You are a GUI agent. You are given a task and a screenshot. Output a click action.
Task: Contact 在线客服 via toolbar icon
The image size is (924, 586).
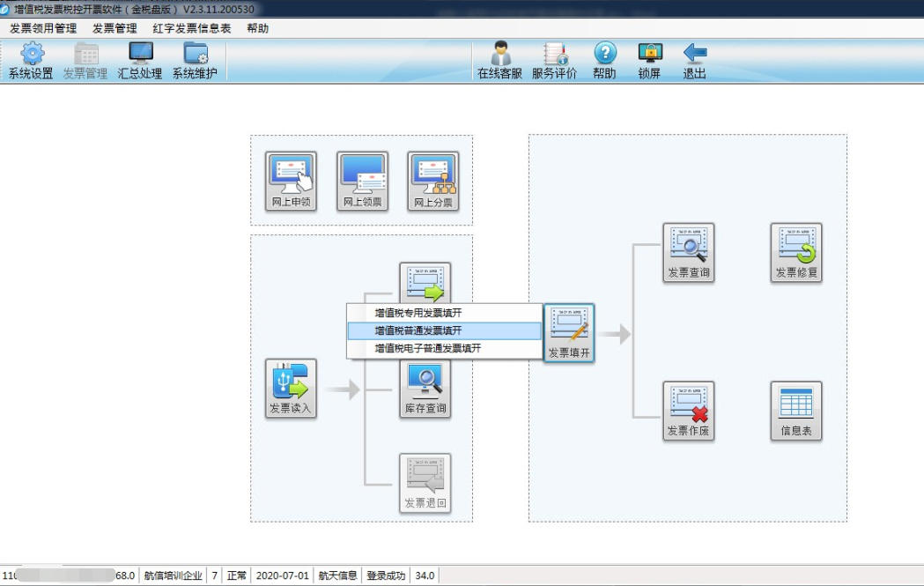499,61
